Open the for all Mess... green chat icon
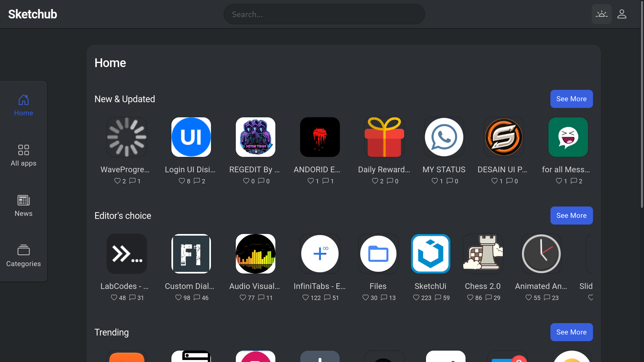This screenshot has width=644, height=362. 568,137
